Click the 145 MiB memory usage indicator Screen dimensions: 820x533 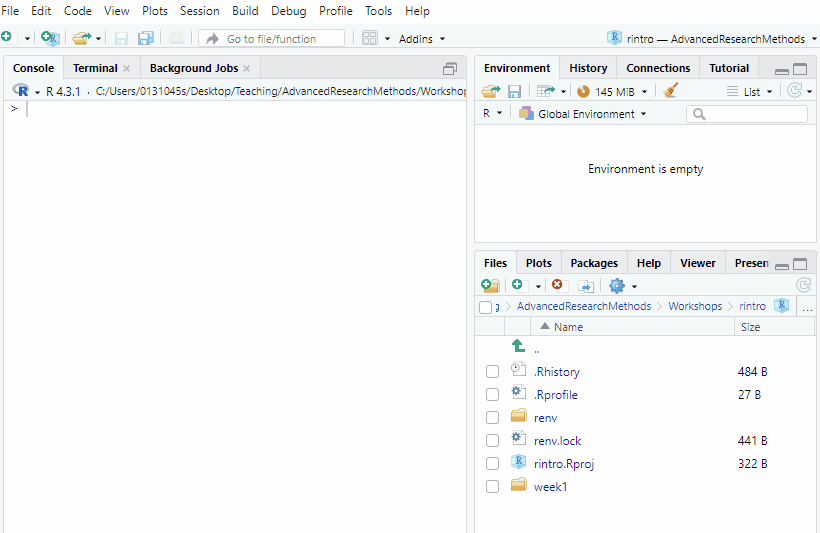[x=612, y=91]
